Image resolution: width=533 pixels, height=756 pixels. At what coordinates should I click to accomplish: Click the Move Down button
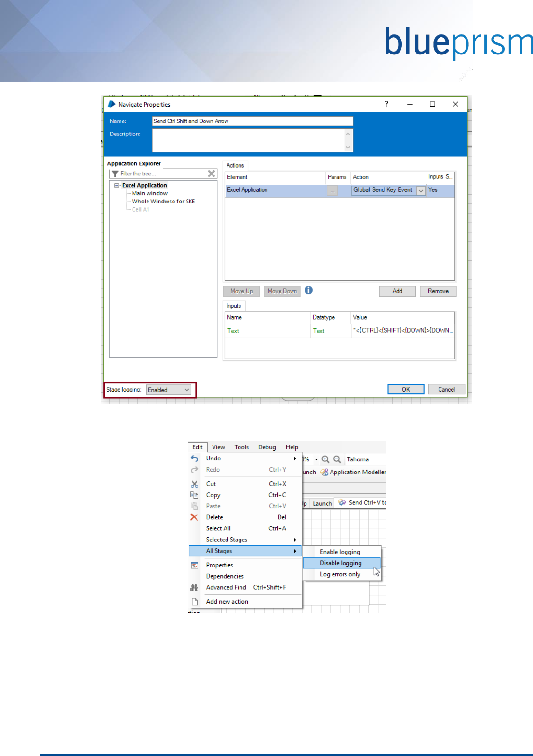tap(282, 291)
